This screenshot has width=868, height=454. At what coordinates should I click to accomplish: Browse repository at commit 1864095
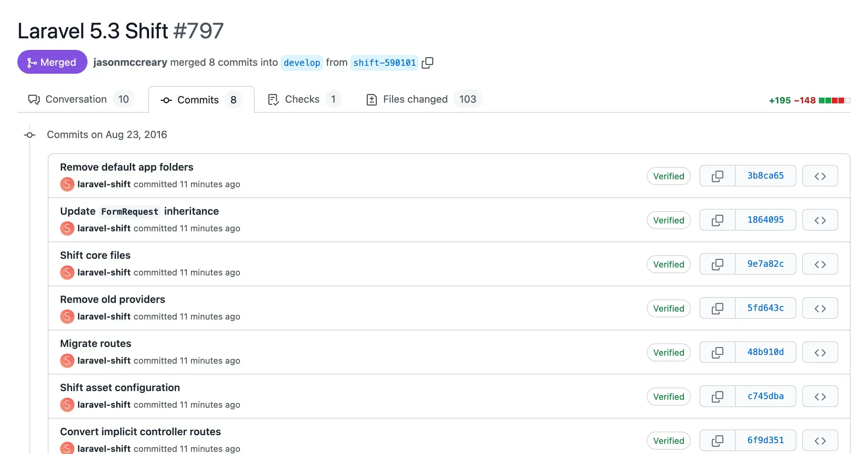coord(820,220)
